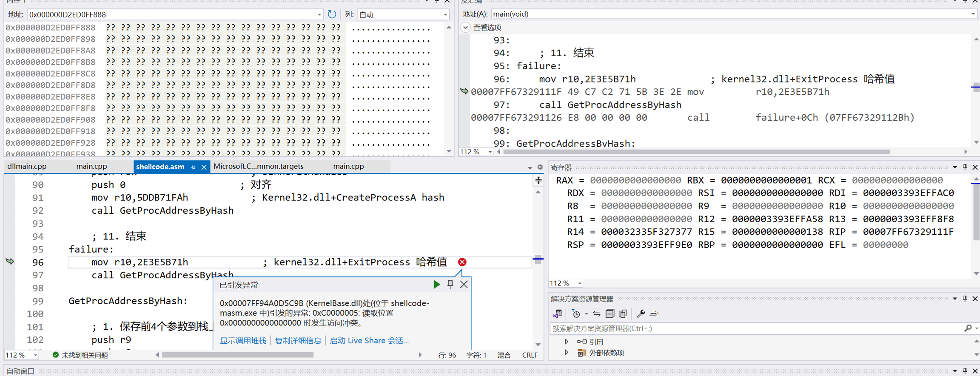Click the red exception error icon on line 96
This screenshot has height=376, width=980.
click(x=462, y=262)
